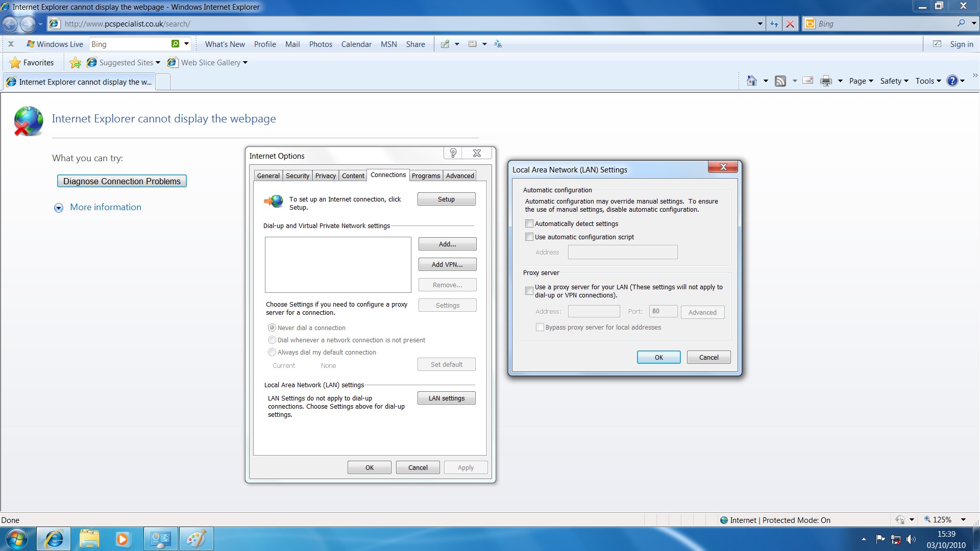
Task: Click the new tab button
Action: pyautogui.click(x=163, y=82)
